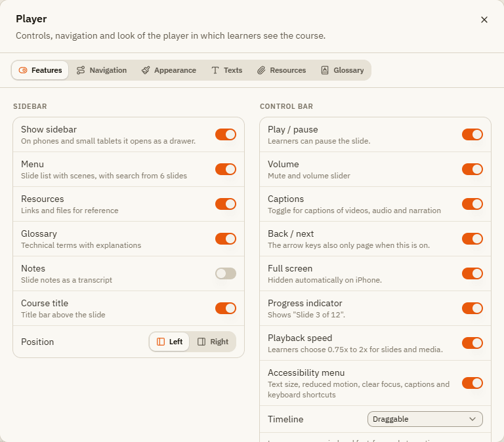The width and height of the screenshot is (504, 442).
Task: Open the Texts tab
Action: (226, 70)
